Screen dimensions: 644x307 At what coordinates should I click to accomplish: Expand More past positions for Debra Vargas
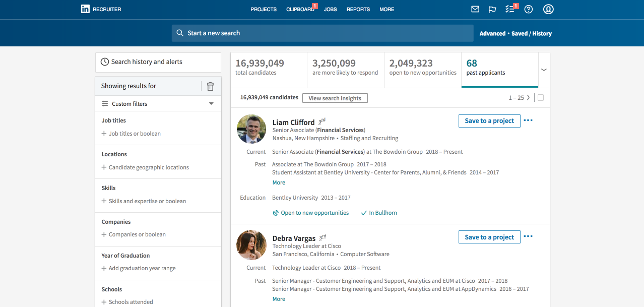click(x=279, y=299)
